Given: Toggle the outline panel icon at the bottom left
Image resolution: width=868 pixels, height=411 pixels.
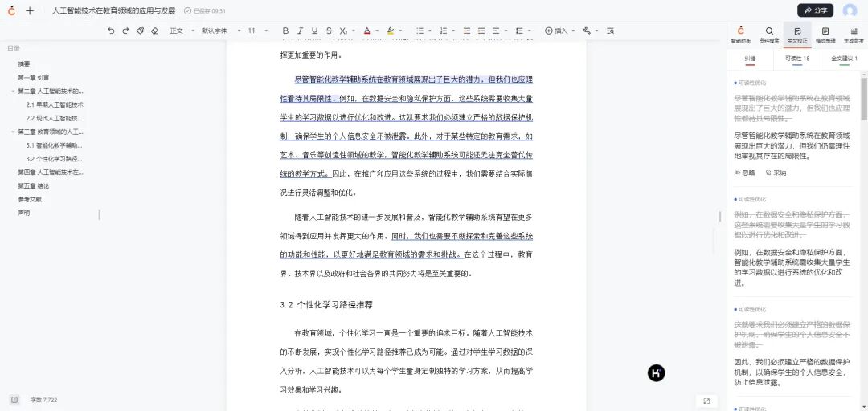Looking at the screenshot, I should tap(14, 400).
